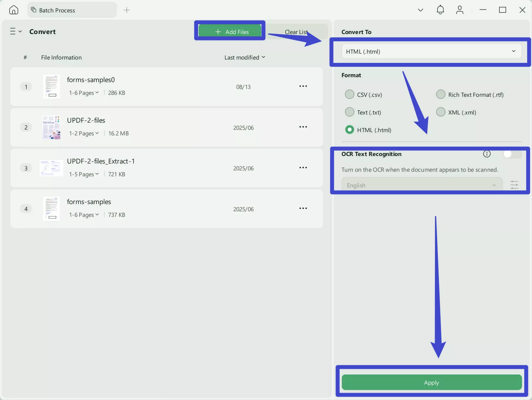Open more options for UPDF-2-files
Image resolution: width=532 pixels, height=400 pixels.
[x=303, y=127]
